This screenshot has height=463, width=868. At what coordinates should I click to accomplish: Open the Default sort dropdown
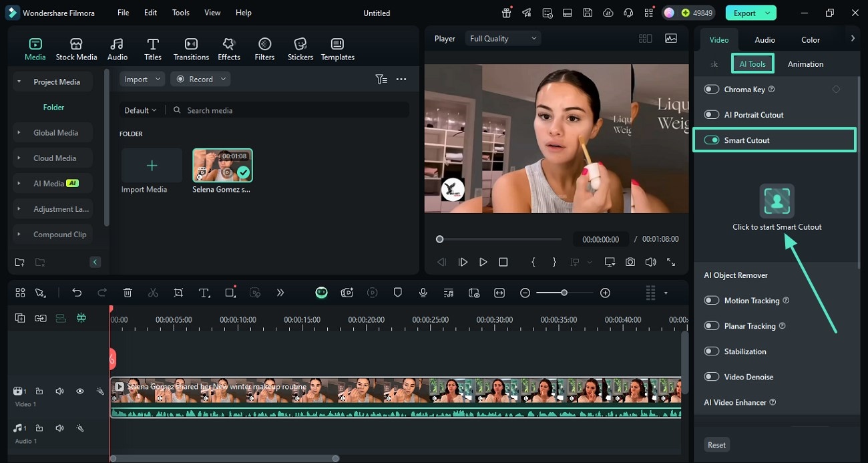click(x=140, y=110)
